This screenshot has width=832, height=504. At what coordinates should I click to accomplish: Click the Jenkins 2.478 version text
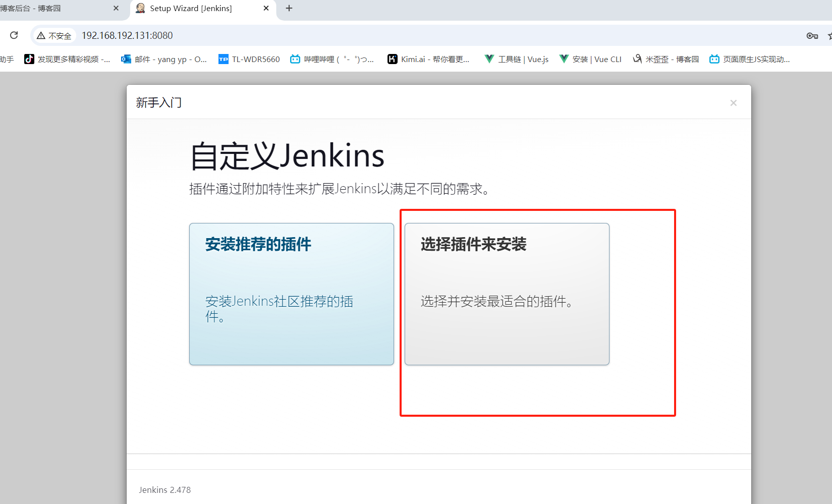coord(165,490)
